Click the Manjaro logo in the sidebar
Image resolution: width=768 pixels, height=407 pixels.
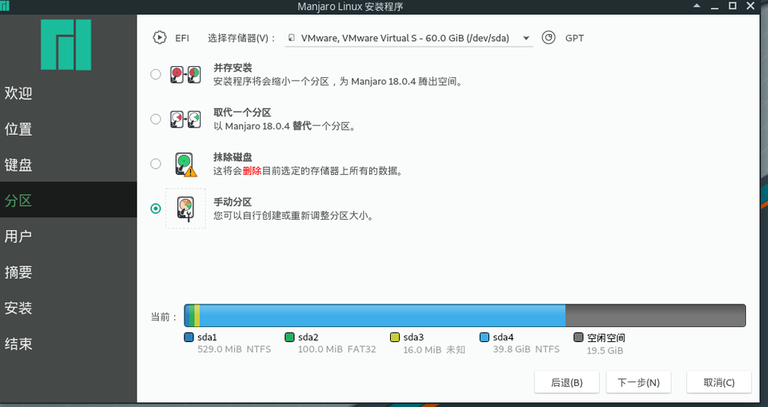[66, 45]
